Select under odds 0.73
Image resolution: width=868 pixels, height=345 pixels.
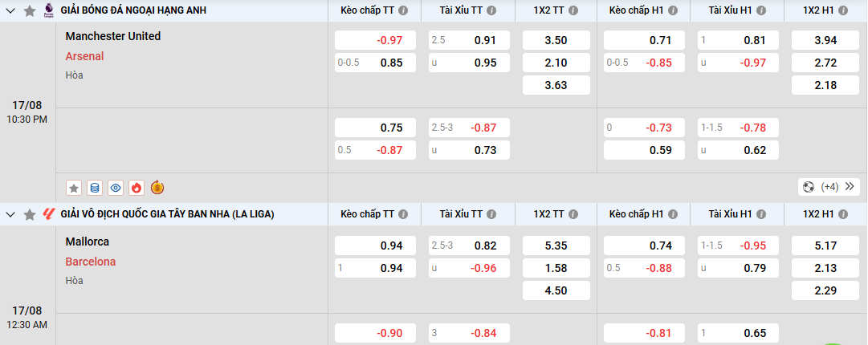(x=469, y=150)
